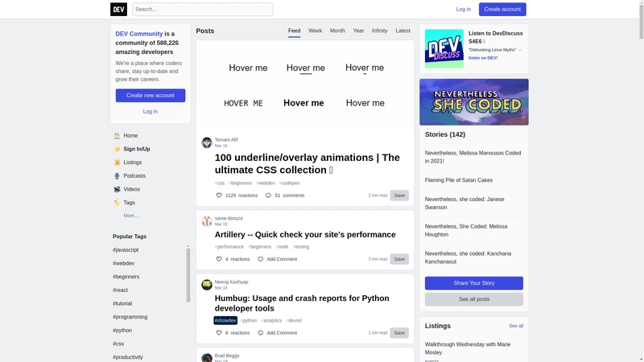
Task: Open Nevertheless, Melissa Manousos Coded story
Action: (x=473, y=157)
